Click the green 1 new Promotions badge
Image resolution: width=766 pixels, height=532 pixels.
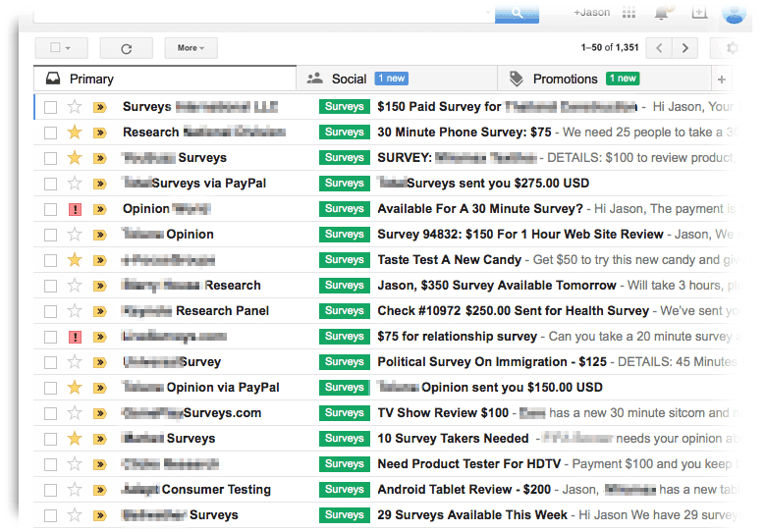(x=623, y=79)
